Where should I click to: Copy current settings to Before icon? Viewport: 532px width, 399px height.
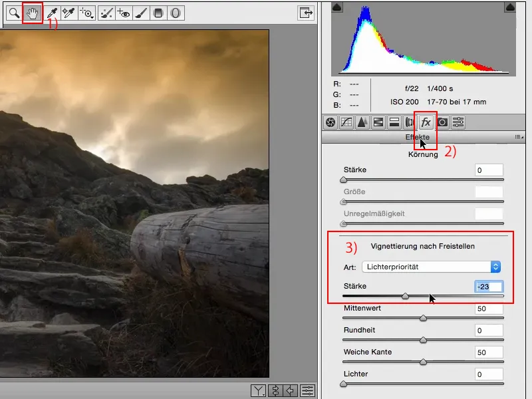pyautogui.click(x=291, y=391)
